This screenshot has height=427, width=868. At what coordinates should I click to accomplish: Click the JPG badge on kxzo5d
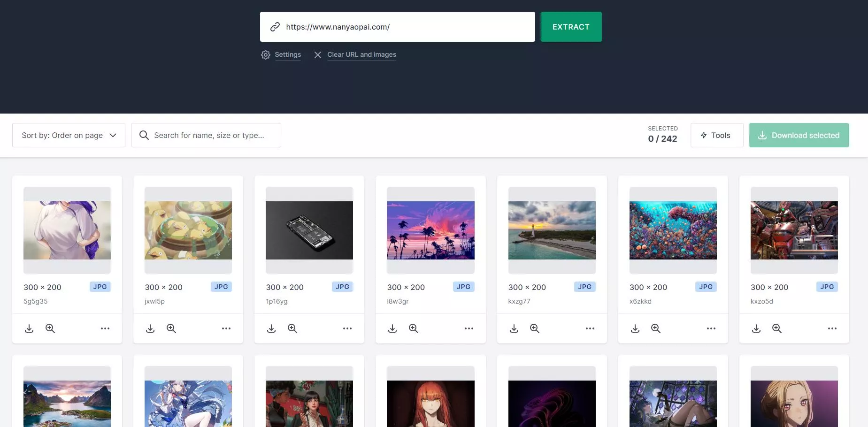pos(827,287)
